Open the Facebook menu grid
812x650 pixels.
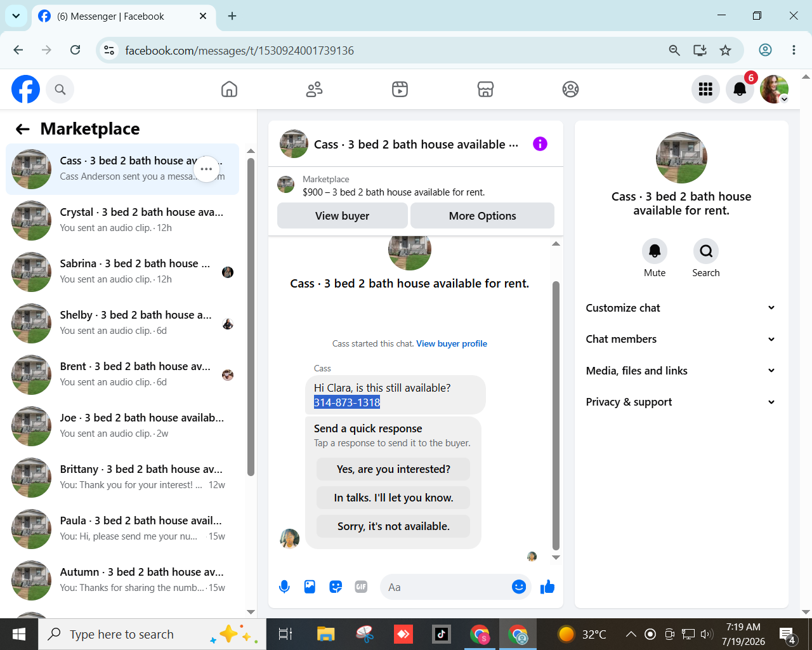[x=705, y=90]
